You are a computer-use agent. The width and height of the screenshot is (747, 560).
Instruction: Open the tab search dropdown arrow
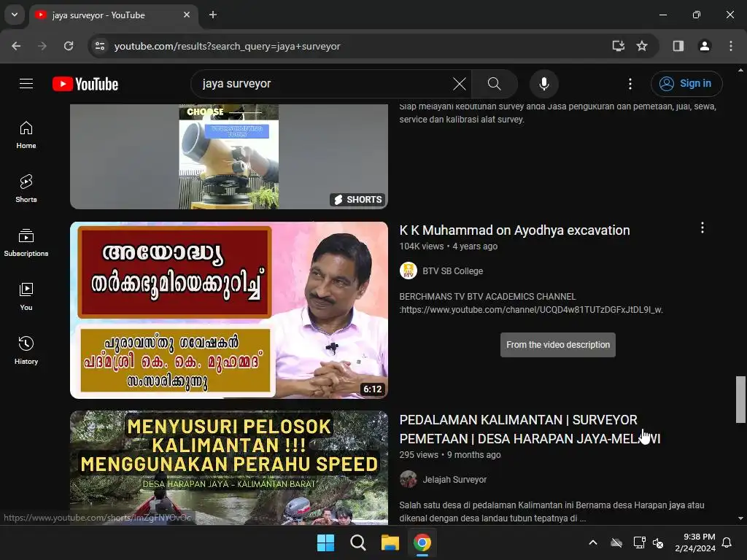[15, 15]
